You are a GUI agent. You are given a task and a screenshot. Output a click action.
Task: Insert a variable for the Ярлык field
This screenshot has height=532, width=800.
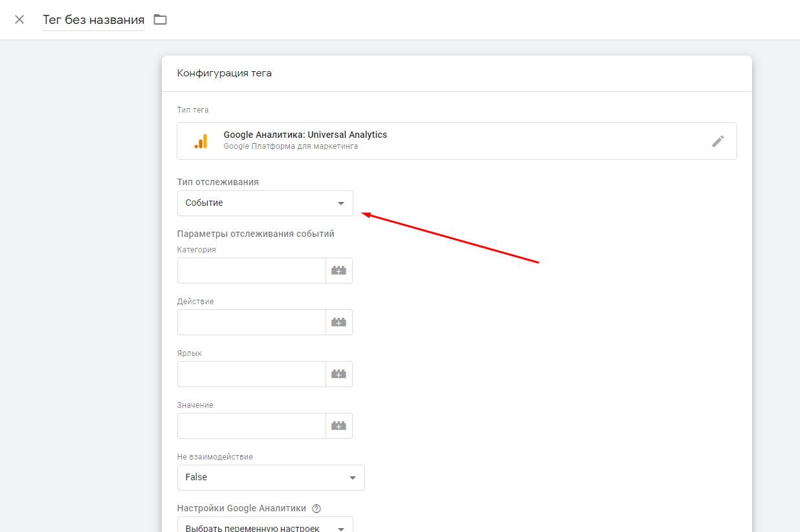point(339,374)
